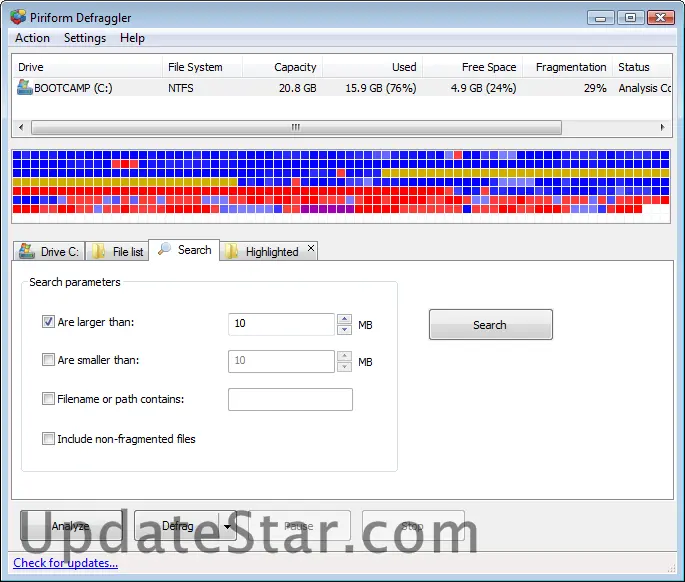Sort by the Capacity column header
Screen dimensions: 685x582
tap(283, 67)
